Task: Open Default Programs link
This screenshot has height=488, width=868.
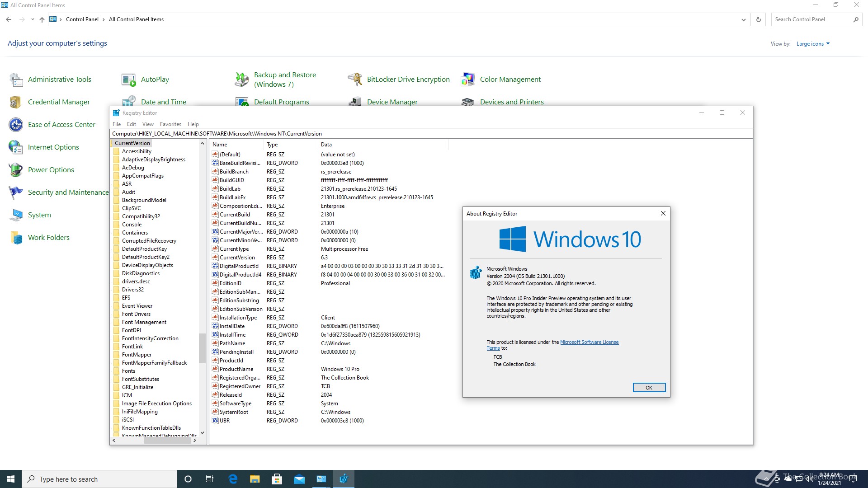Action: [x=281, y=102]
